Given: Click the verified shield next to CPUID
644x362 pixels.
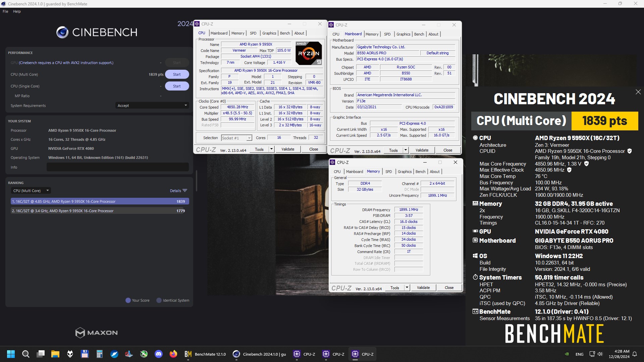Looking at the screenshot, I should 630,151.
